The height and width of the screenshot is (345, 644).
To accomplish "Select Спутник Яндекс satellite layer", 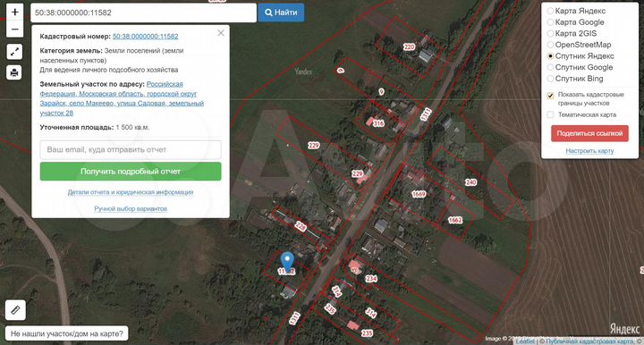I will coord(550,56).
